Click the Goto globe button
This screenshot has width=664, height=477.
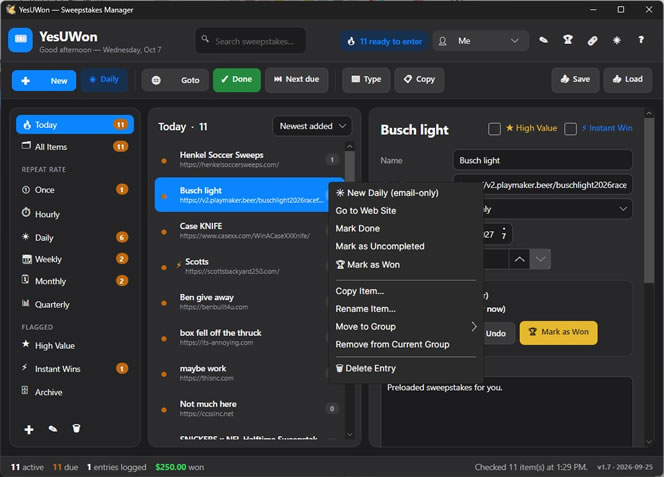[x=175, y=80]
